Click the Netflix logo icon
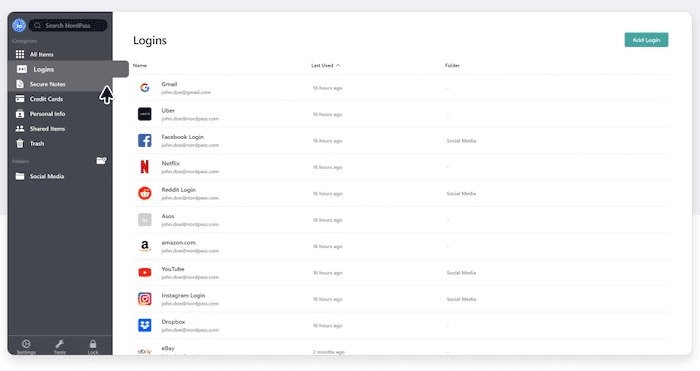This screenshot has width=700, height=371. point(145,167)
